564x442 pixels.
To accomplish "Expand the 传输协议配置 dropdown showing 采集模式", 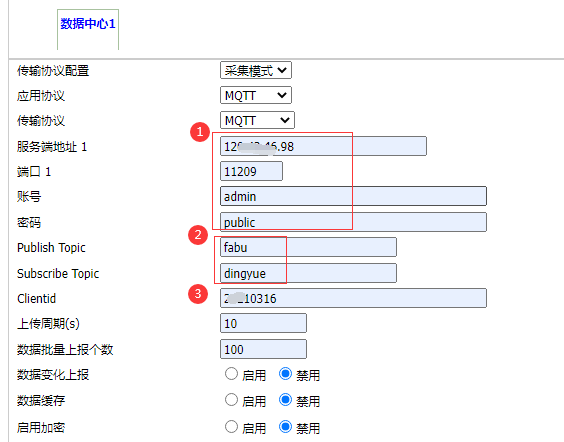I will (x=256, y=70).
